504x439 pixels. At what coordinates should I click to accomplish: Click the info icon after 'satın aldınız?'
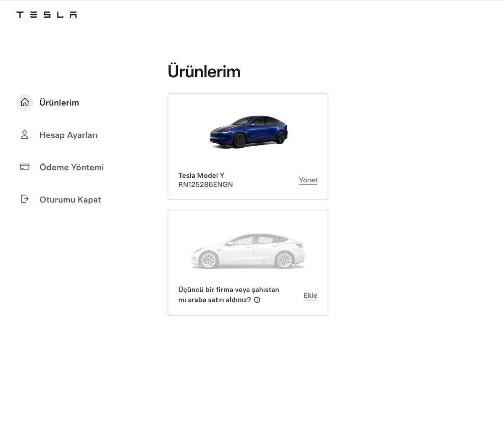tap(257, 300)
